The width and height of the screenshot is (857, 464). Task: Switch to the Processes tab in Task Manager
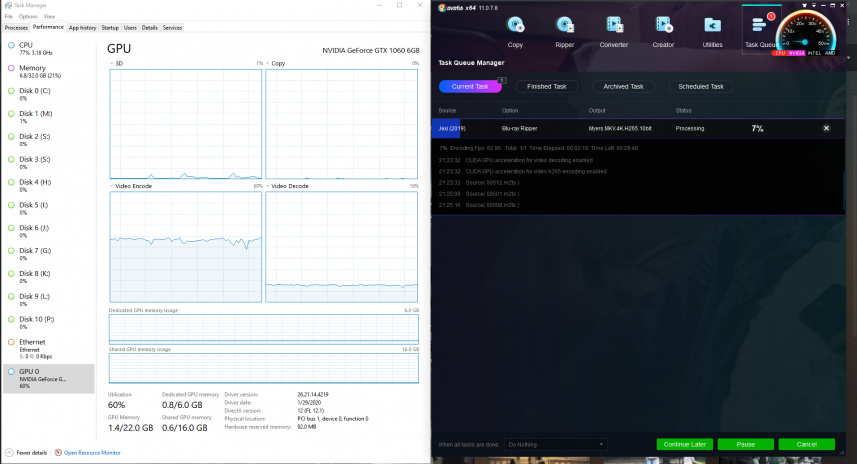coord(16,28)
